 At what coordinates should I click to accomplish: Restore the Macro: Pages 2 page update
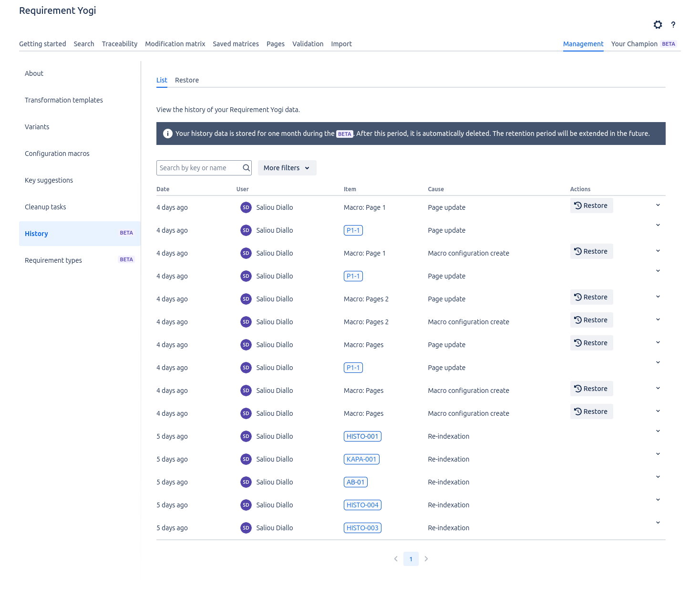[591, 297]
